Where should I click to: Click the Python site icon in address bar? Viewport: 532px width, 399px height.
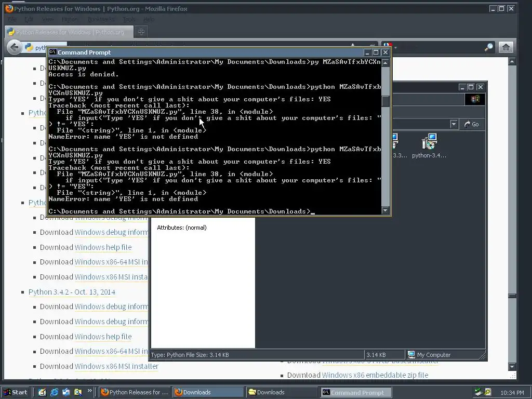[x=29, y=47]
